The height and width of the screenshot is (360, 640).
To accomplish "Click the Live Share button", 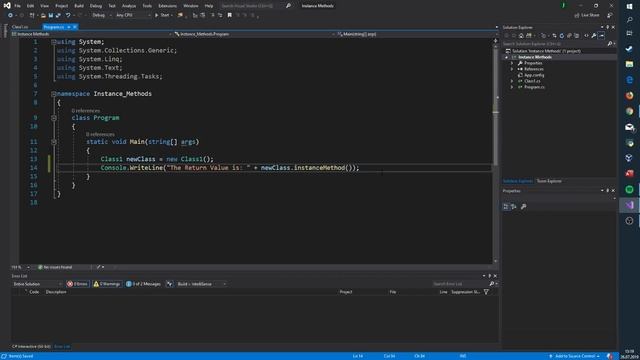I will [587, 15].
